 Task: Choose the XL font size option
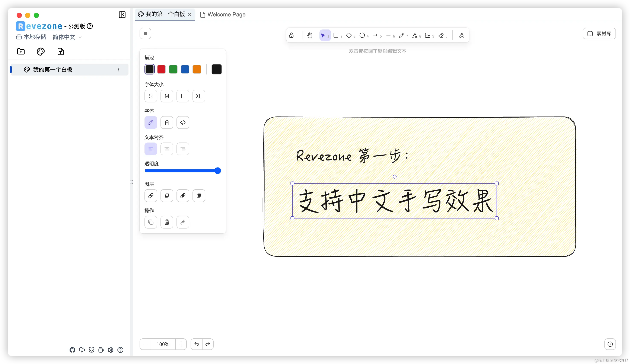click(x=199, y=96)
